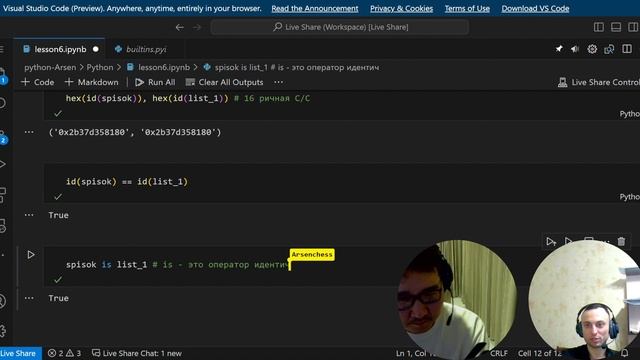Screen dimensions: 640x360
Task: Toggle the secondary side bar layout
Action: tap(633, 27)
